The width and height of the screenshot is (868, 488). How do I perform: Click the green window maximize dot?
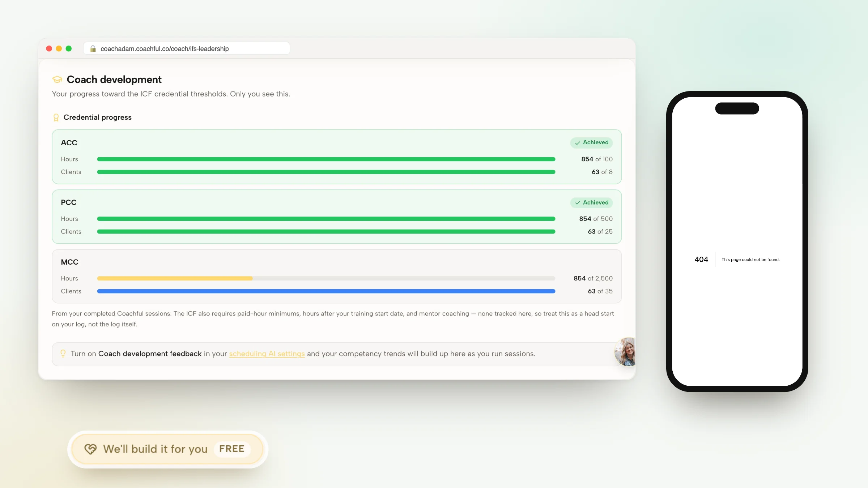coord(69,48)
